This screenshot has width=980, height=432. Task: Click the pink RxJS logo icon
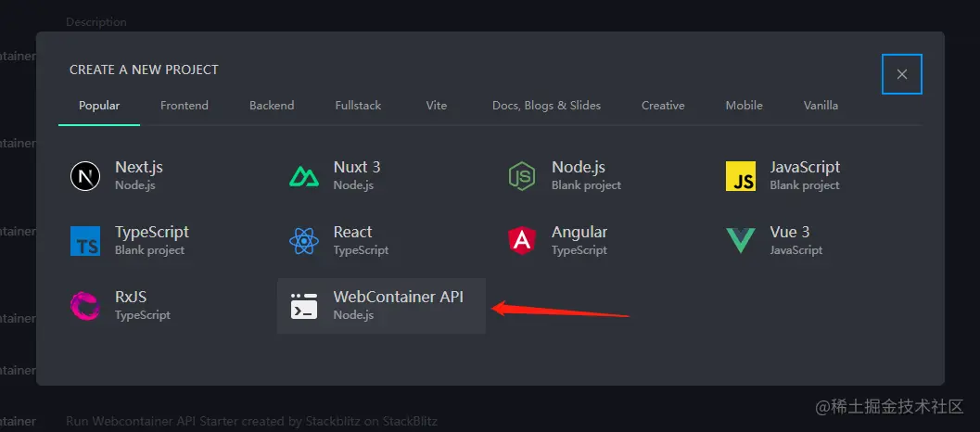tap(85, 306)
